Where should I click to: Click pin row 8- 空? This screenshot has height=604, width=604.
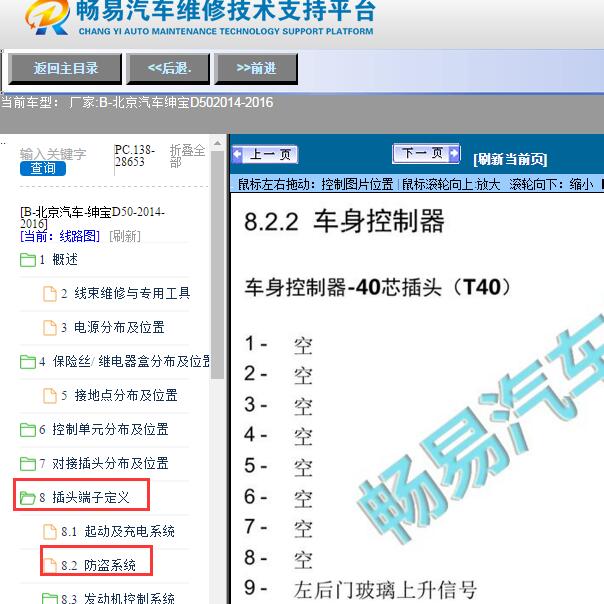[278, 559]
